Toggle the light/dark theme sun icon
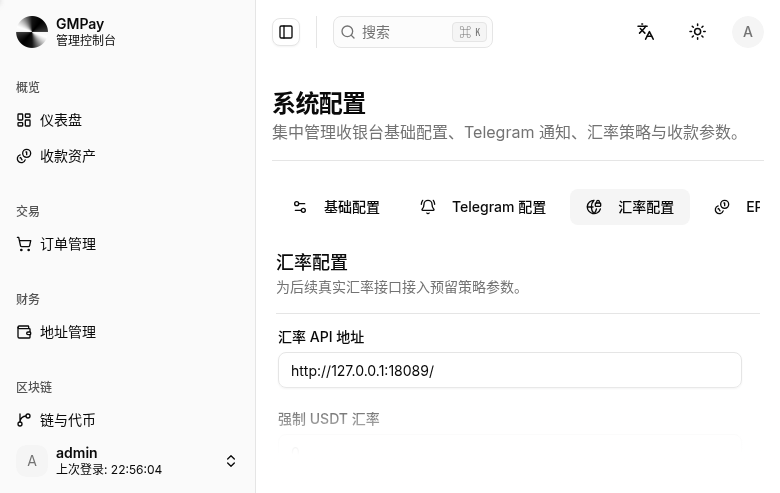The image size is (780, 493). coord(697,32)
